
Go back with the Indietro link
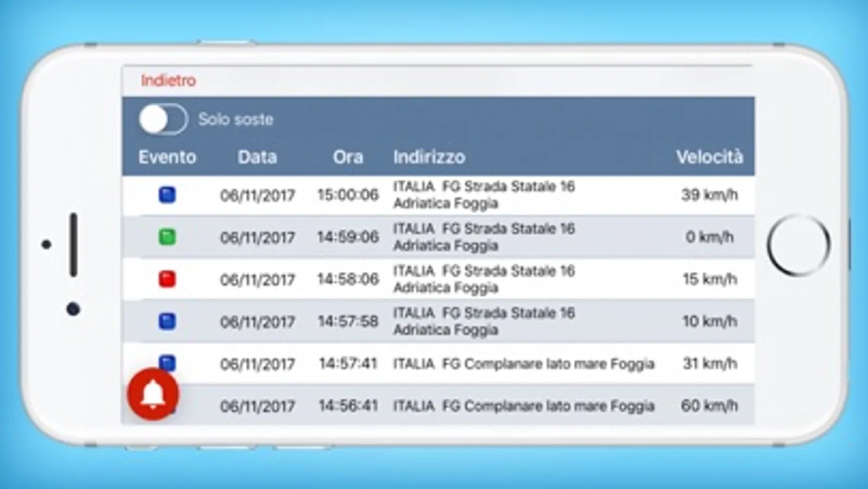tap(168, 80)
